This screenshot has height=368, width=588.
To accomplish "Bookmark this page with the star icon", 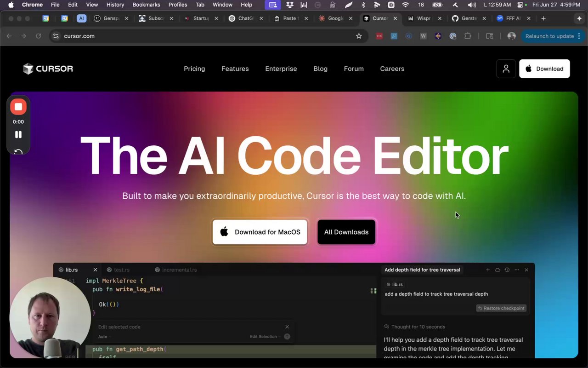I will pos(359,36).
